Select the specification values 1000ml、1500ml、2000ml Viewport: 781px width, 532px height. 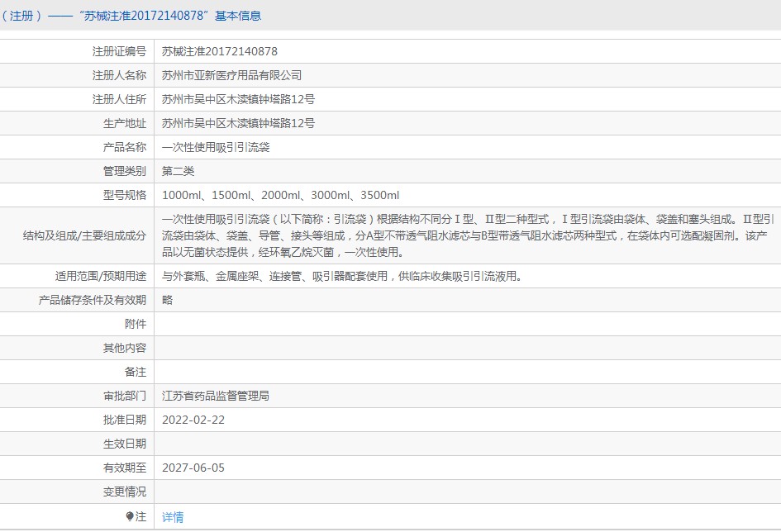click(x=231, y=195)
